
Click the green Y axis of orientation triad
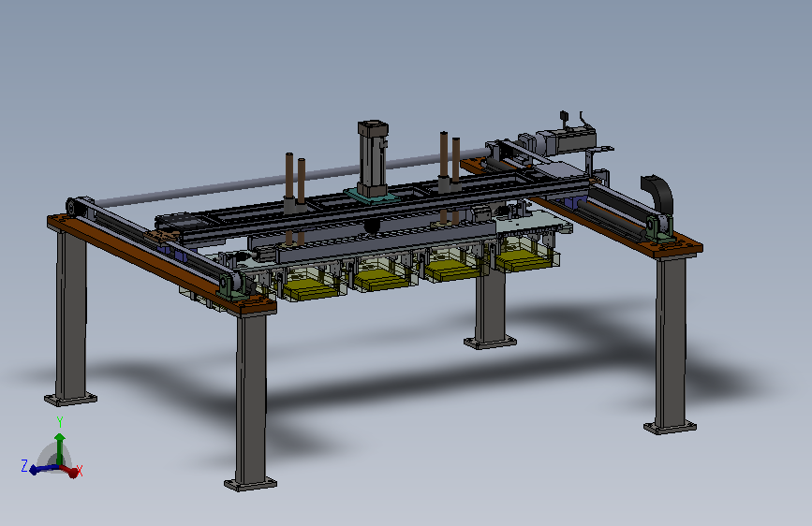(60, 447)
